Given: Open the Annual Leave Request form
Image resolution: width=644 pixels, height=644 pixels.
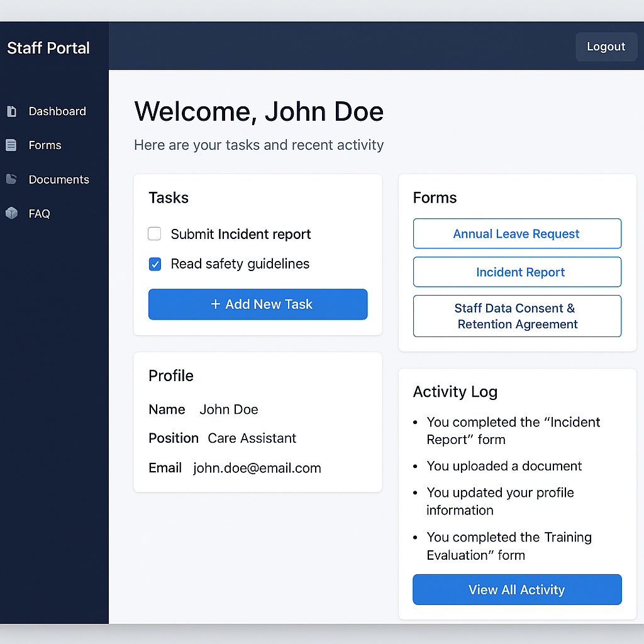Looking at the screenshot, I should coord(517,234).
